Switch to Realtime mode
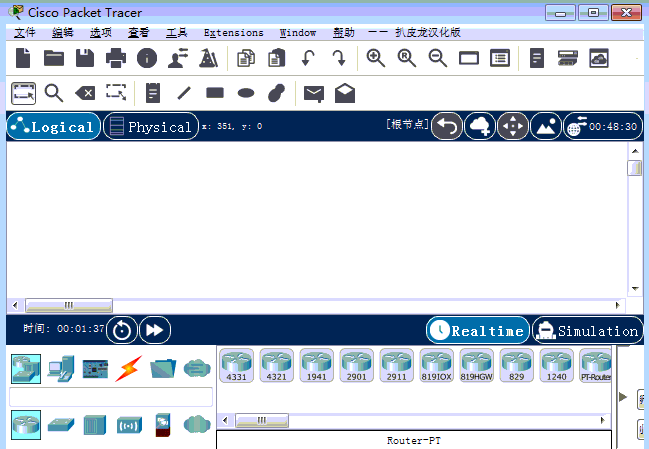This screenshot has height=449, width=649. pyautogui.click(x=478, y=330)
